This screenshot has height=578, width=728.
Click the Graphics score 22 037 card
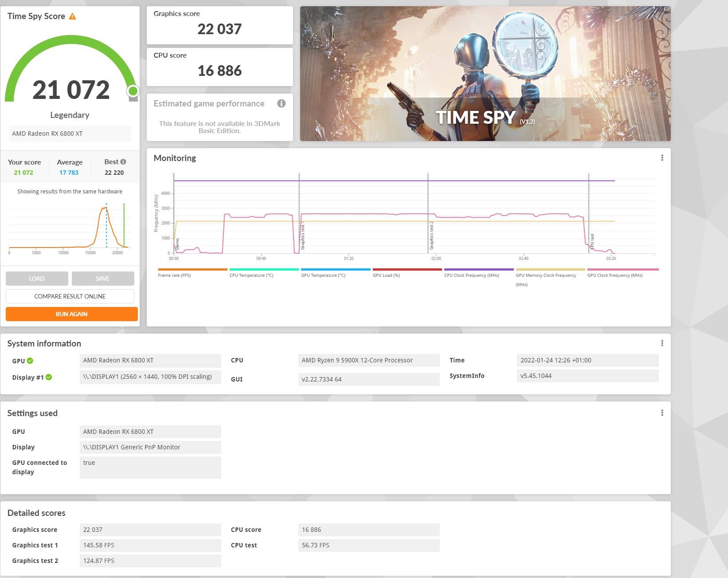point(220,25)
